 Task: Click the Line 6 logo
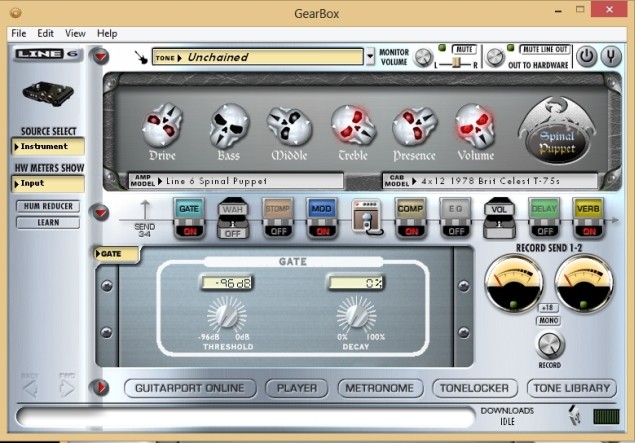pos(47,54)
